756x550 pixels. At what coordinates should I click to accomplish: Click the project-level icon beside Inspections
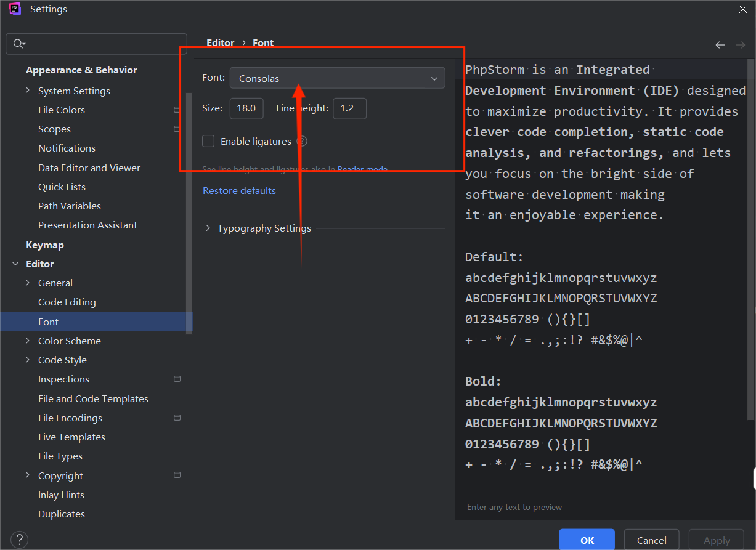(177, 379)
